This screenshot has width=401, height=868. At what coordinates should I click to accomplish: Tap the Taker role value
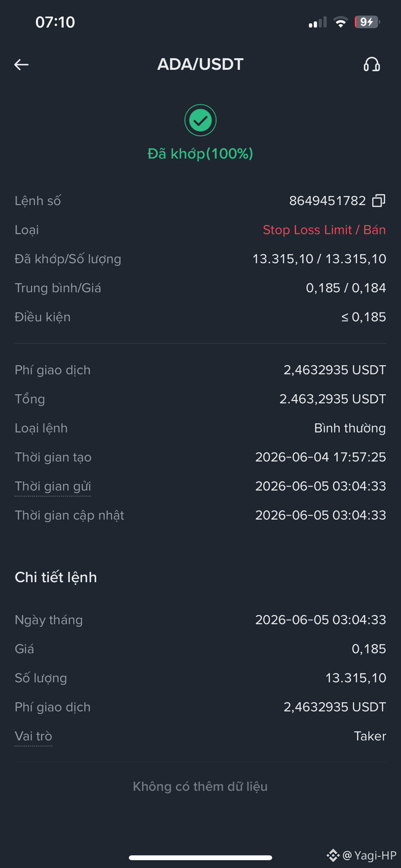click(x=370, y=736)
